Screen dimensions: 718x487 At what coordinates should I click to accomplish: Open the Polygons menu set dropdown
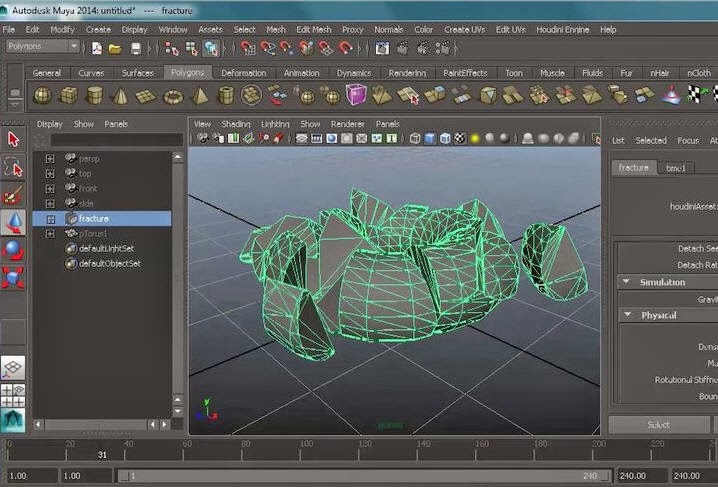click(43, 46)
